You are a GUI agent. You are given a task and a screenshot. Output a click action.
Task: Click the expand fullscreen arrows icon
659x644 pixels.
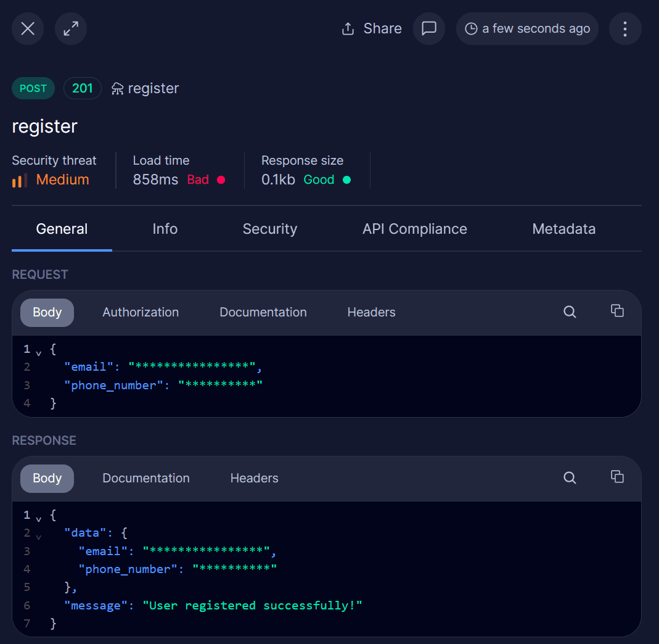[x=70, y=28]
